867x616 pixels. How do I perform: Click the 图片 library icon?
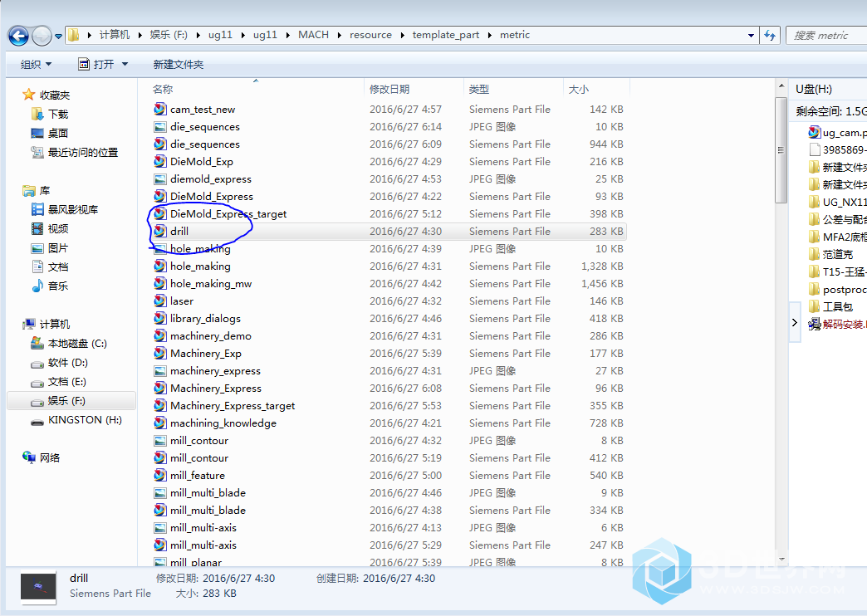37,247
